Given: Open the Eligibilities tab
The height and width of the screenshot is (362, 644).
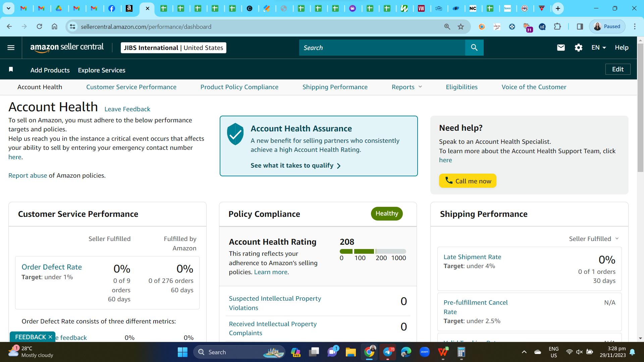Looking at the screenshot, I should 462,87.
